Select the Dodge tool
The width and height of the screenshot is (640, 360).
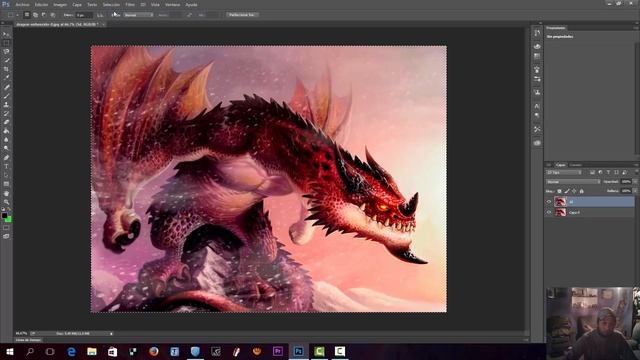pyautogui.click(x=6, y=149)
